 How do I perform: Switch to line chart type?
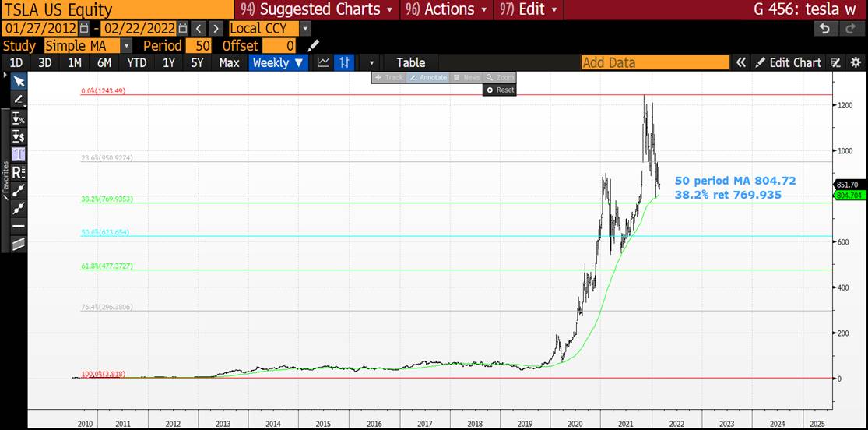click(324, 62)
